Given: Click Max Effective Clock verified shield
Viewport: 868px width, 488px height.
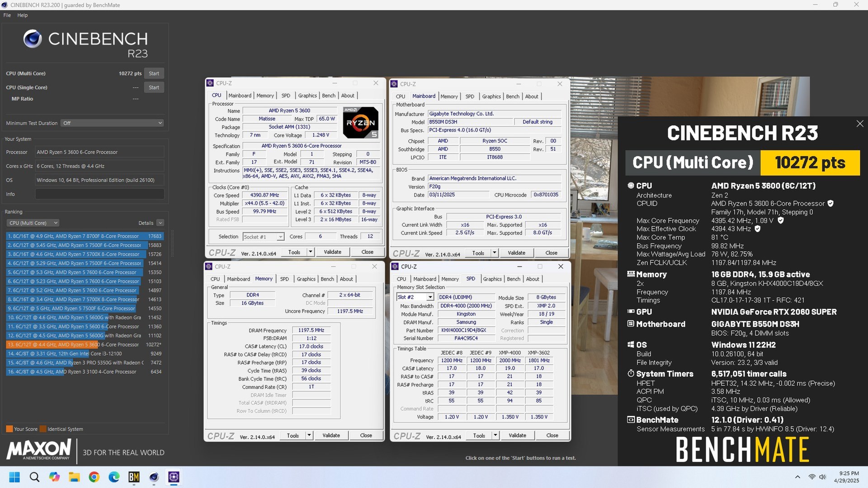Looking at the screenshot, I should coord(758,229).
